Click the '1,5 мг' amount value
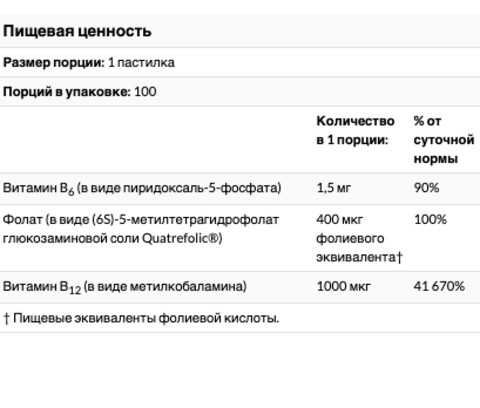Image resolution: width=480 pixels, height=408 pixels. point(334,188)
